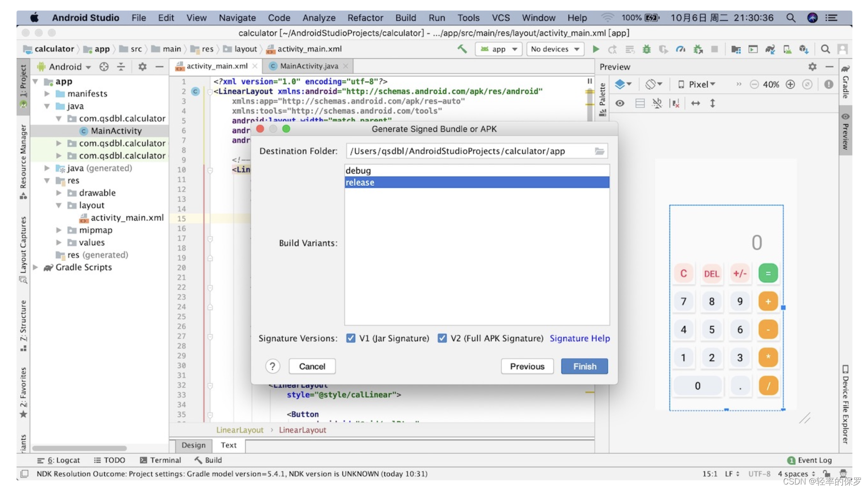Browse destination folder with folder icon
Image resolution: width=868 pixels, height=490 pixels.
click(x=599, y=151)
